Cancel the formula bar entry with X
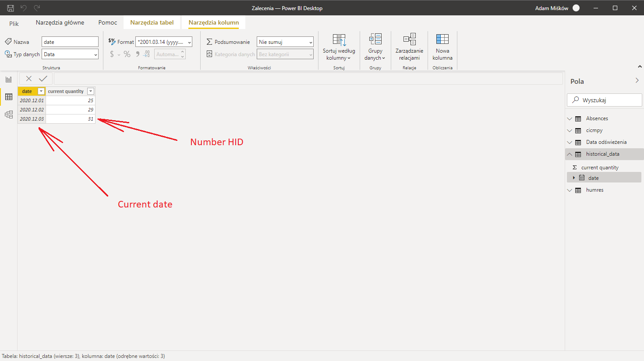The height and width of the screenshot is (361, 644). [x=29, y=79]
